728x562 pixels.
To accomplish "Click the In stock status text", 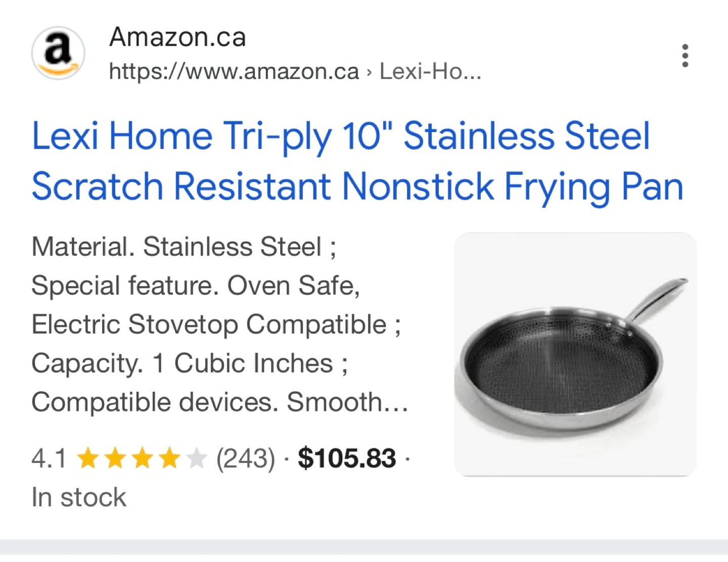I will [79, 497].
